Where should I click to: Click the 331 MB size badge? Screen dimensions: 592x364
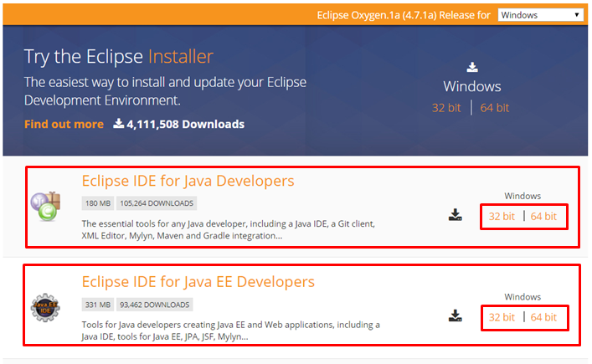coord(96,304)
